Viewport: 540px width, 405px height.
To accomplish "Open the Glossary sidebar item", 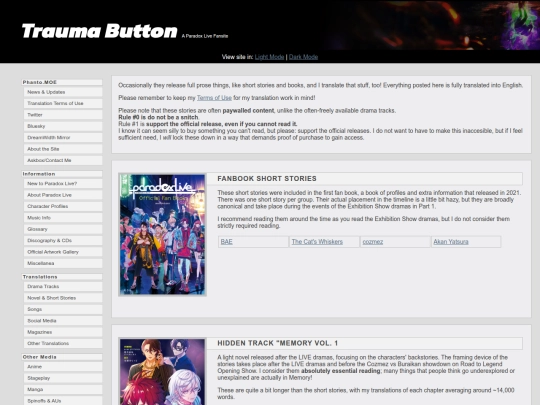I will click(x=63, y=229).
